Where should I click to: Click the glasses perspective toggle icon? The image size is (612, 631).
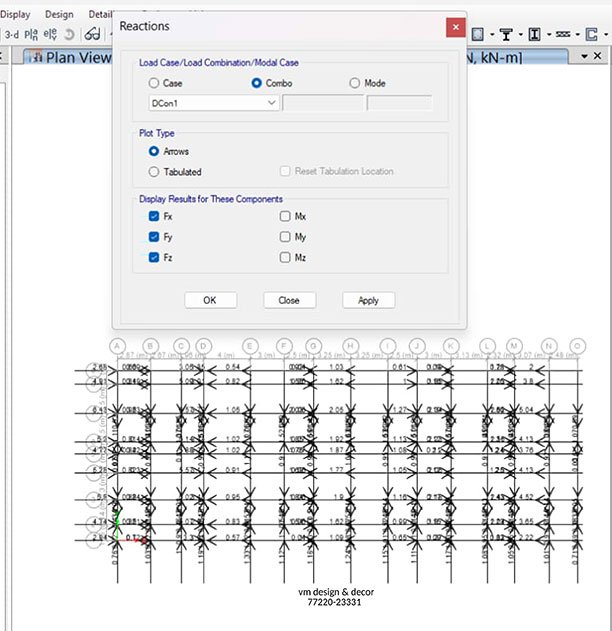point(92,34)
